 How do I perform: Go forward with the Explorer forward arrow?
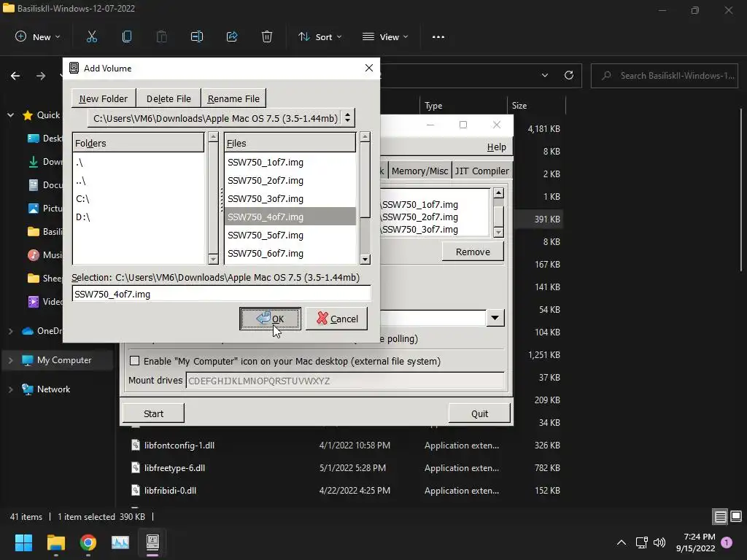coord(41,76)
